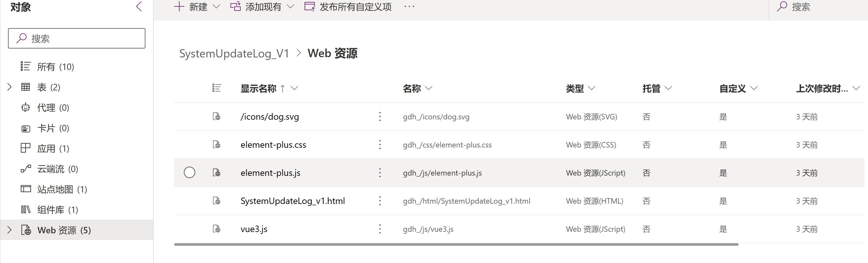
Task: Click the Web 资源 globe file icon in sidebar
Action: [26, 230]
